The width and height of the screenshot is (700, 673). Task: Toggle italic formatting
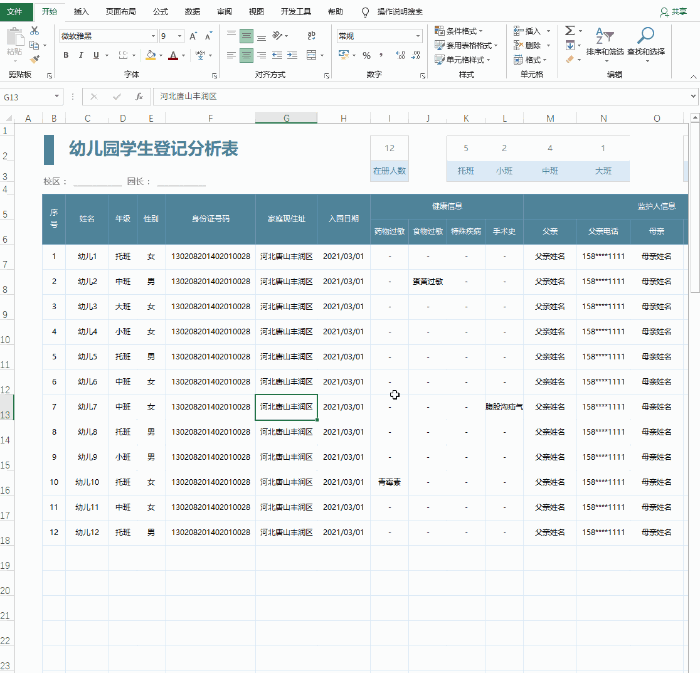[x=81, y=55]
